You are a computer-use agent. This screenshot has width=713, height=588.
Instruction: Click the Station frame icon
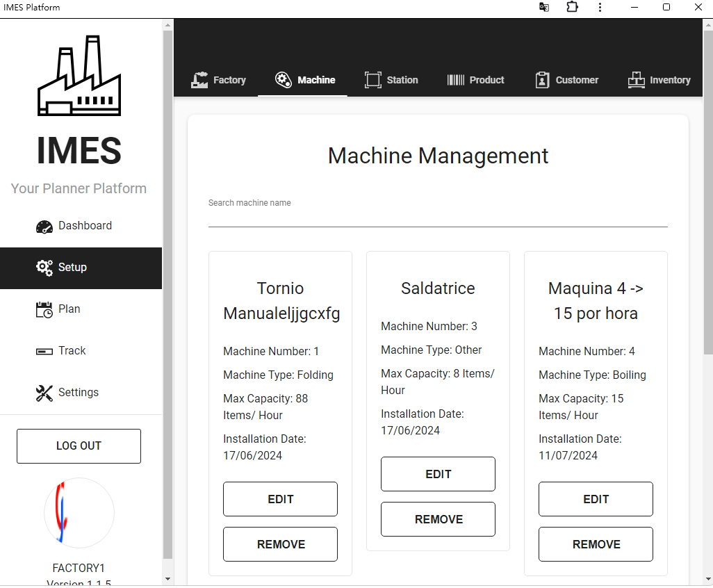tap(373, 80)
